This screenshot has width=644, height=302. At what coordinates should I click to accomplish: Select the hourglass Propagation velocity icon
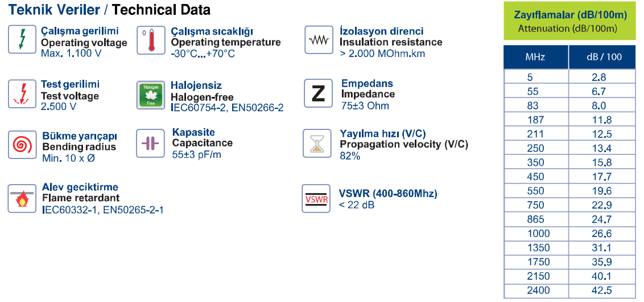click(x=317, y=143)
